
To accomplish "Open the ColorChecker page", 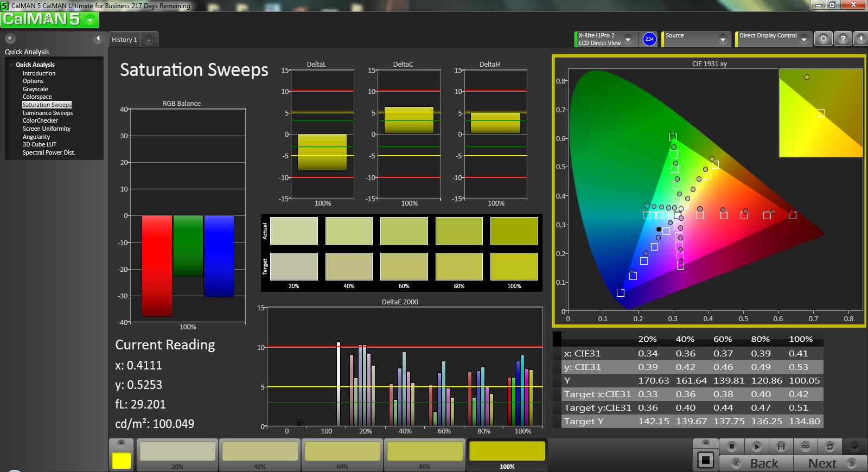I will point(40,120).
